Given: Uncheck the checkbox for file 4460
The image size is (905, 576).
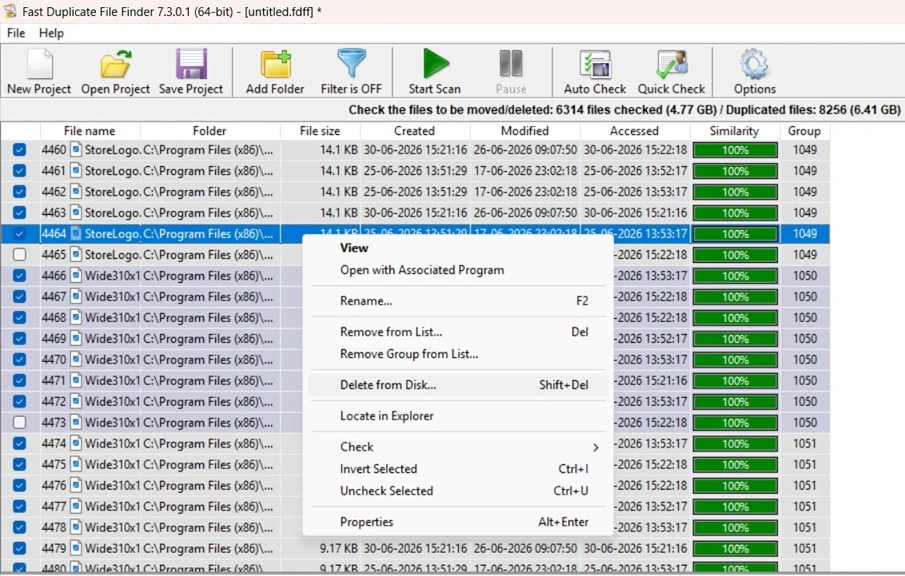Looking at the screenshot, I should 20,150.
